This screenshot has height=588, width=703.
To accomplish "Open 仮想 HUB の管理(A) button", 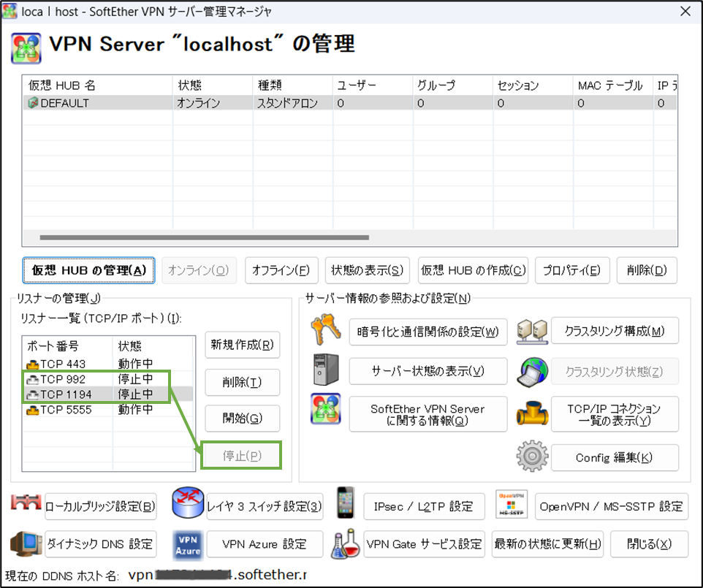I will tap(88, 270).
